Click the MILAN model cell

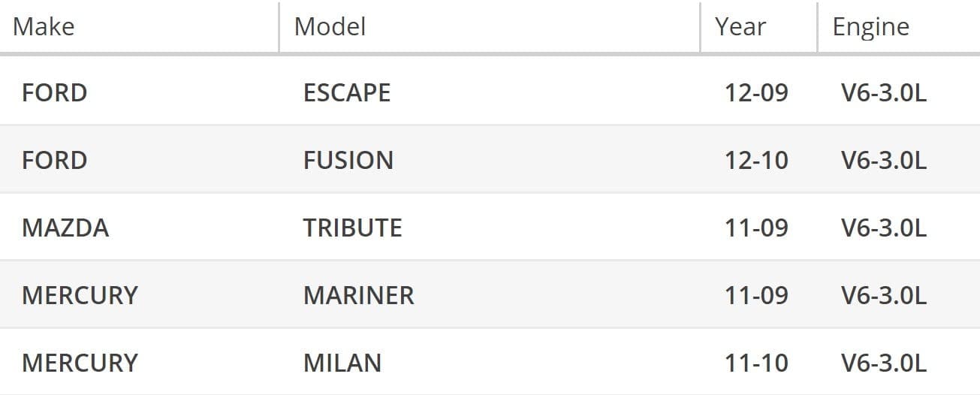point(342,363)
